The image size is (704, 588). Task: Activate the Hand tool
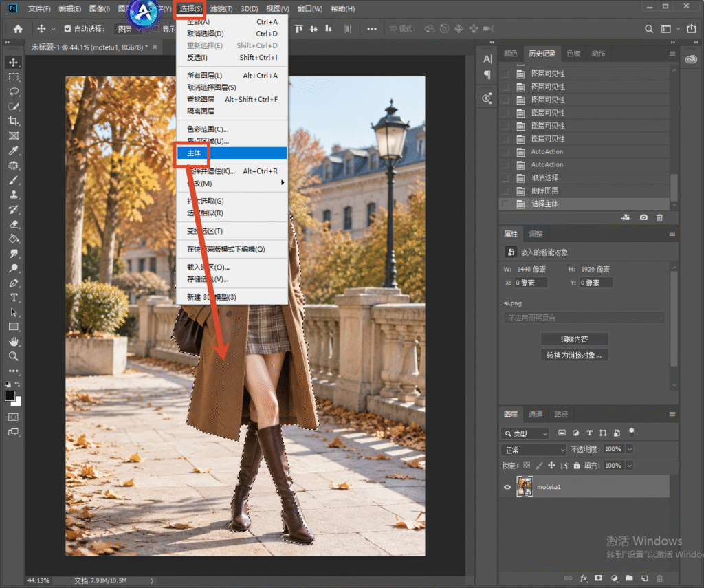14,341
